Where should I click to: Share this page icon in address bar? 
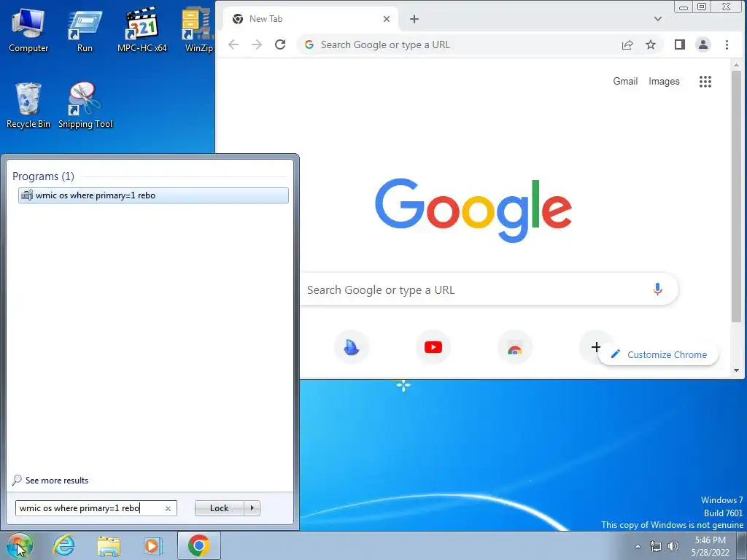[x=627, y=44]
